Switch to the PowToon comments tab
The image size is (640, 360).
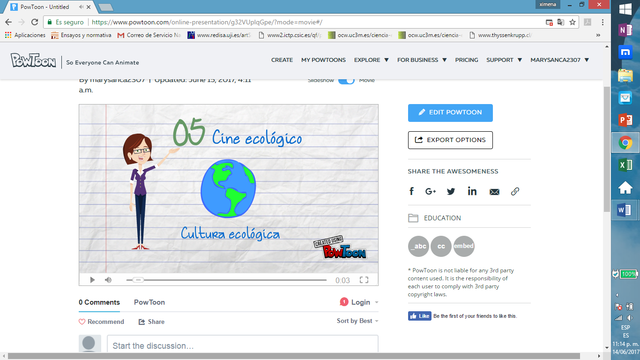[x=149, y=302]
